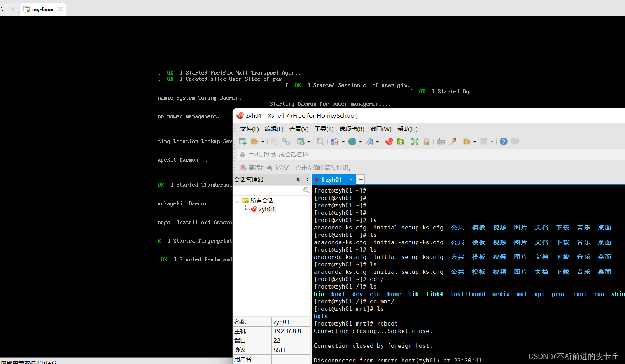
Task: Open the 编辑(E) menu
Action: click(x=274, y=129)
